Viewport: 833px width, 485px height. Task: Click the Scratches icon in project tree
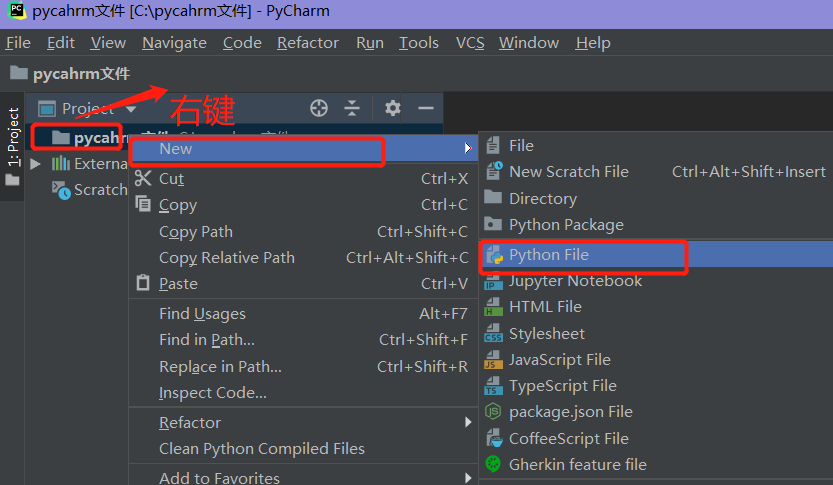tap(61, 190)
